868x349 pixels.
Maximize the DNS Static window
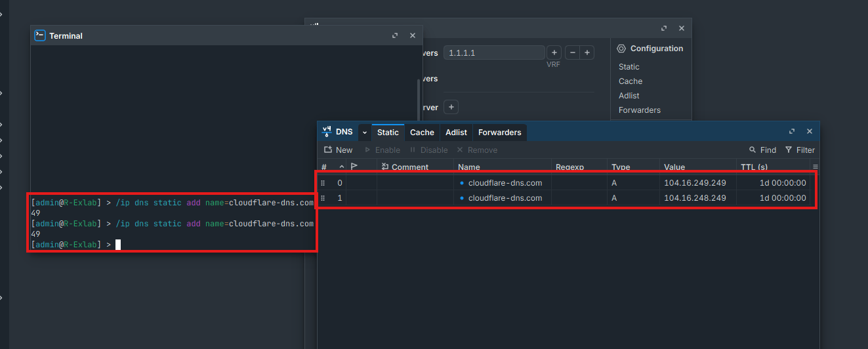[792, 131]
